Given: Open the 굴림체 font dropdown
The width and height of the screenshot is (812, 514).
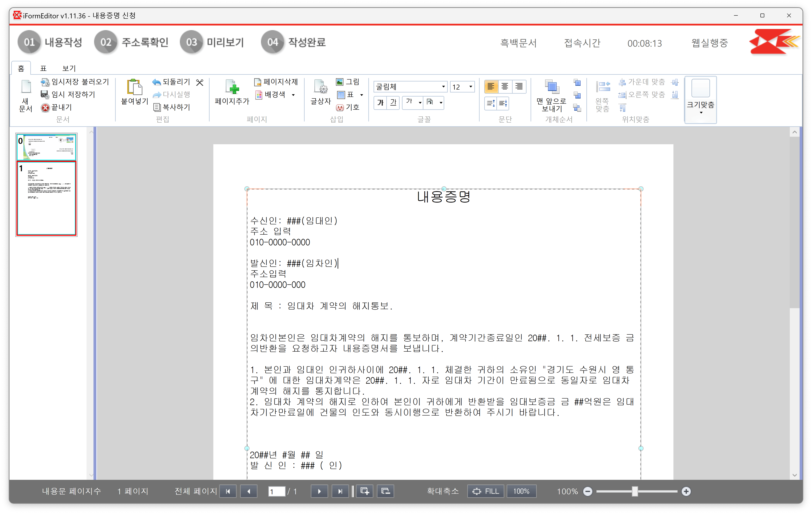Looking at the screenshot, I should tap(443, 87).
